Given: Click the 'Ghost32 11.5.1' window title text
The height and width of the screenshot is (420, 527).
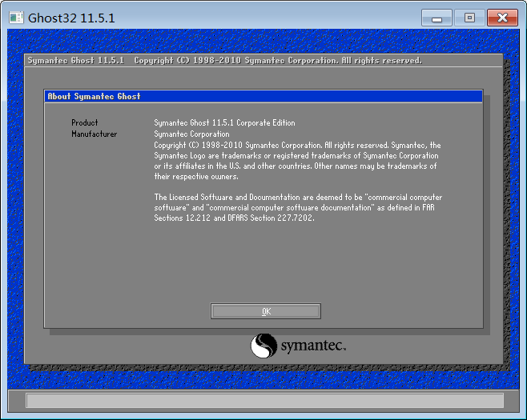Looking at the screenshot, I should tap(71, 18).
